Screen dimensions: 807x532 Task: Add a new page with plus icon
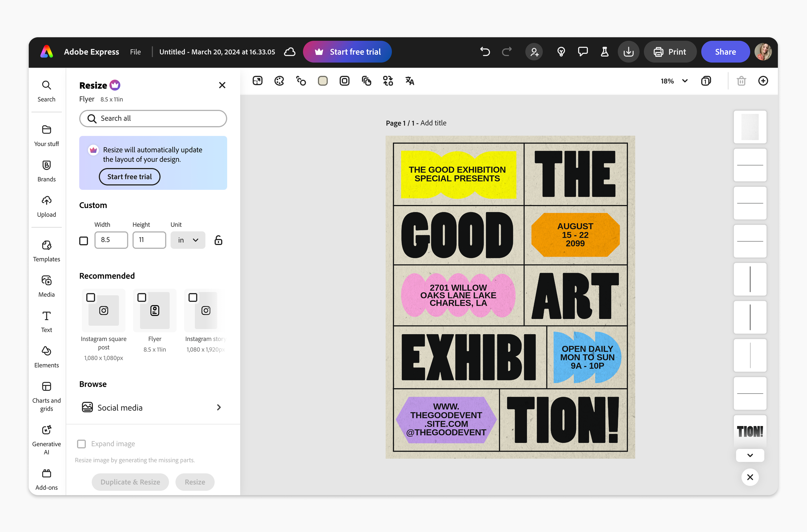point(763,81)
